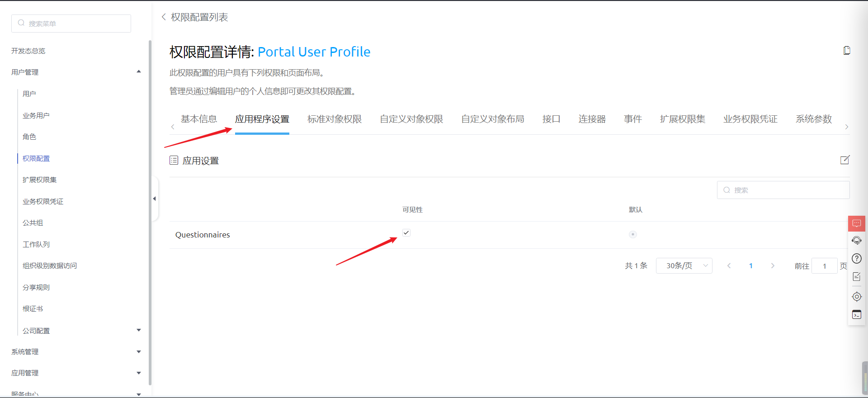Open the terminal console icon
Viewport: 868px width, 398px height.
(x=856, y=315)
